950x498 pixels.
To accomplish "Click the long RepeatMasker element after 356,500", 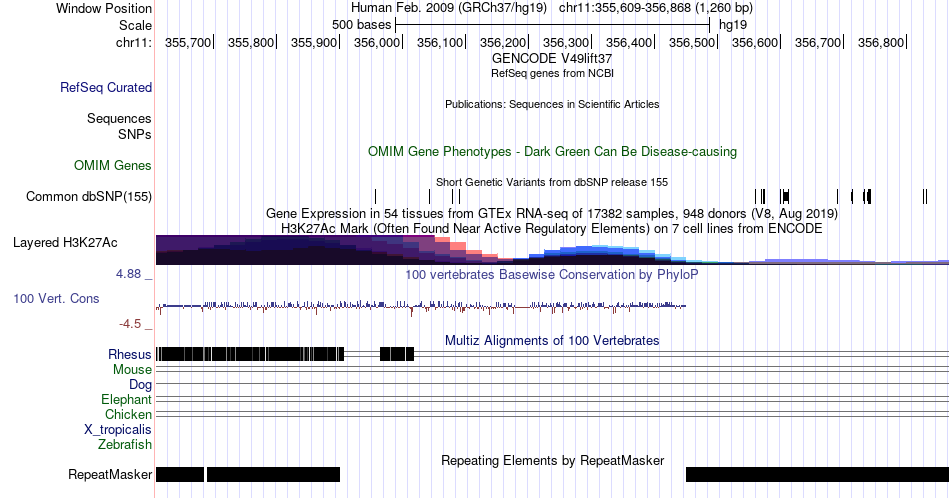I will (817, 474).
